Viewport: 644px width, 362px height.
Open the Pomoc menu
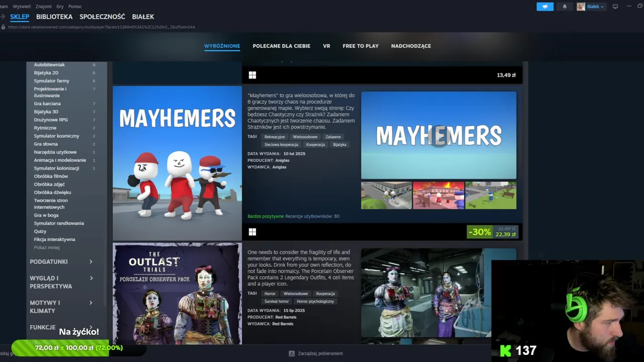75,7
